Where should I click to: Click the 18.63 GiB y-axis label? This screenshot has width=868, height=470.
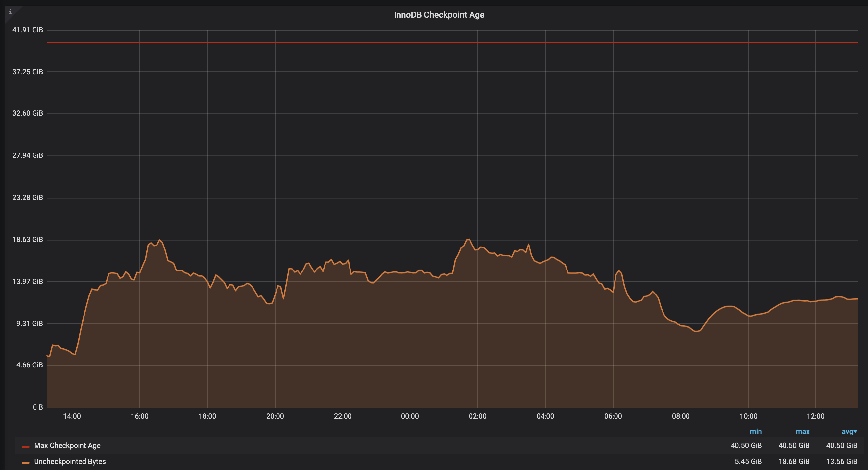click(x=28, y=240)
